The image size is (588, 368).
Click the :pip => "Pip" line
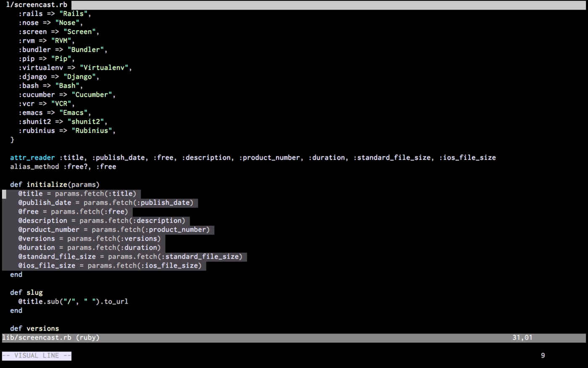(47, 58)
